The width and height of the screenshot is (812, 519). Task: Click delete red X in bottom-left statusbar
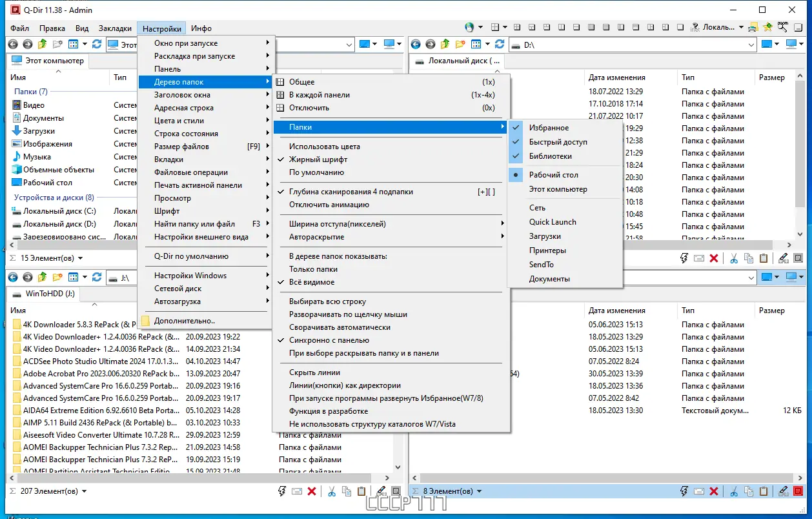pos(312,491)
